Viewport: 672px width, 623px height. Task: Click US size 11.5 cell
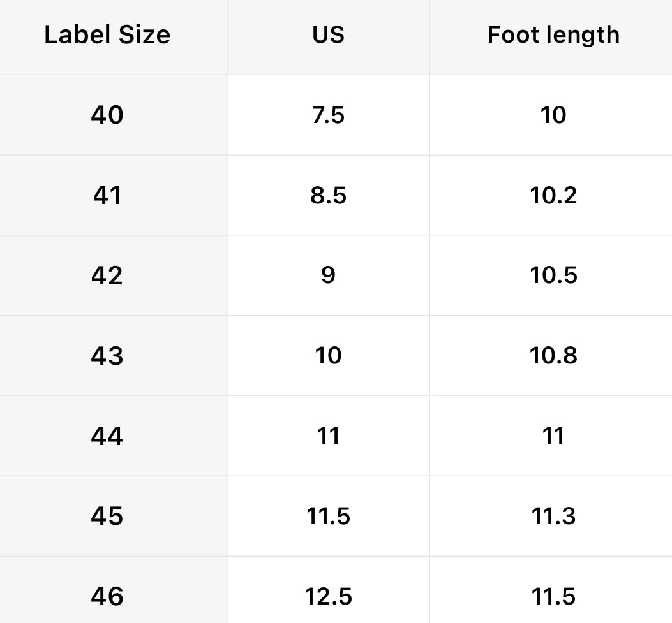(x=328, y=516)
